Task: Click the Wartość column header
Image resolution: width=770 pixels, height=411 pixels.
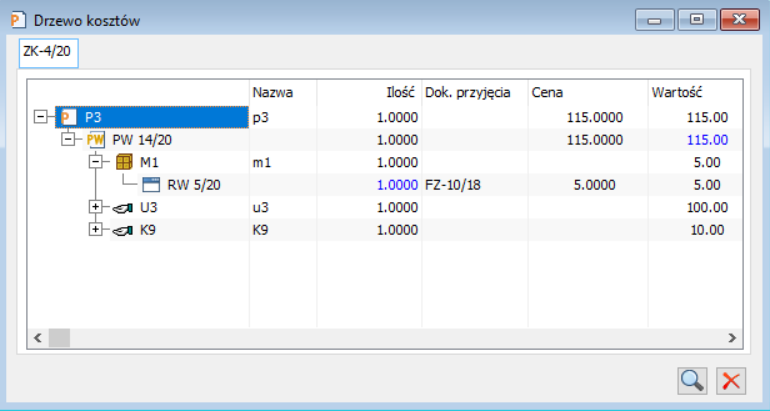Action: (695, 92)
